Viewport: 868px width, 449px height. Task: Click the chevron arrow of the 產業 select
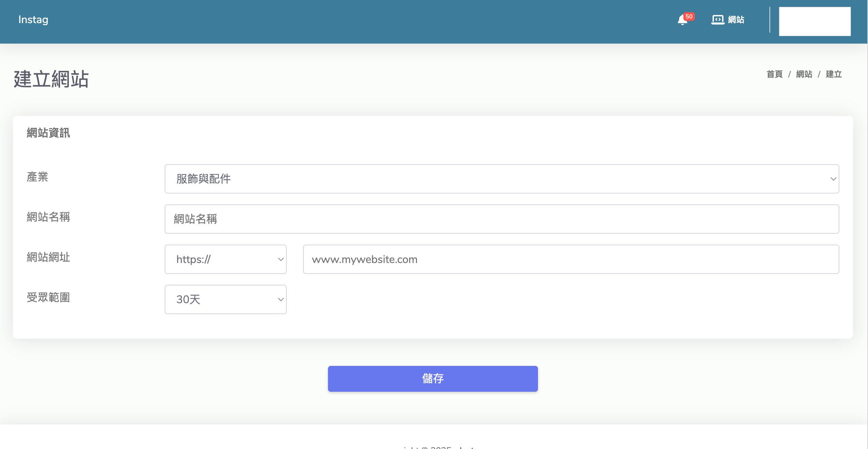(x=833, y=179)
